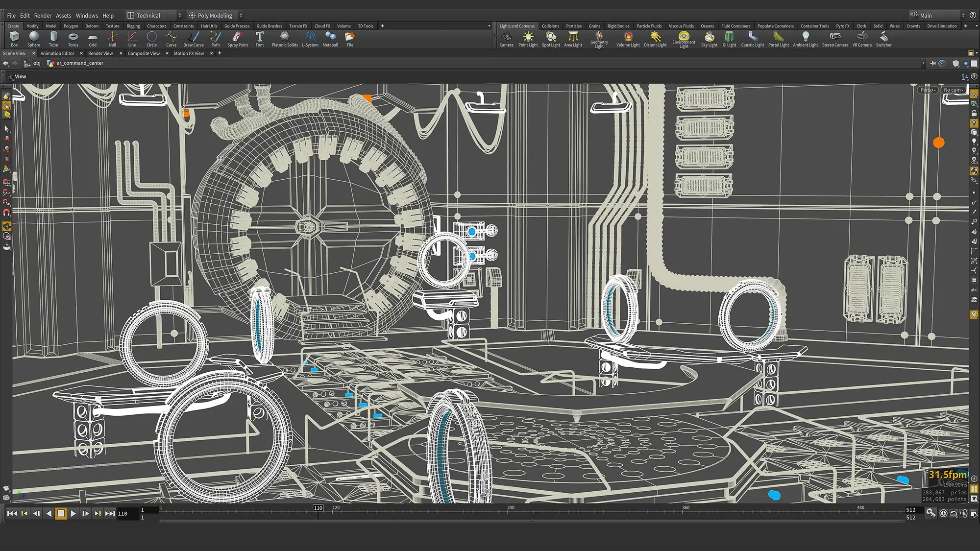Stop playback with the square button

point(61,514)
